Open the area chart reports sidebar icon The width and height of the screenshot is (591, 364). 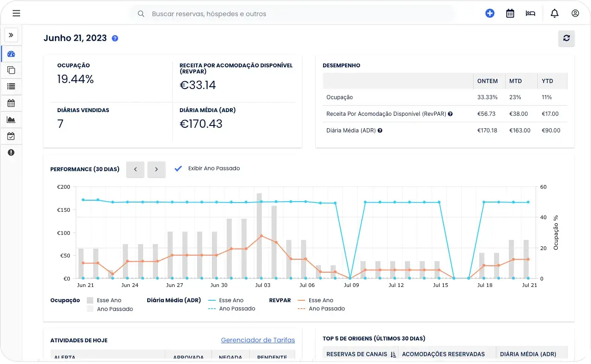click(11, 119)
